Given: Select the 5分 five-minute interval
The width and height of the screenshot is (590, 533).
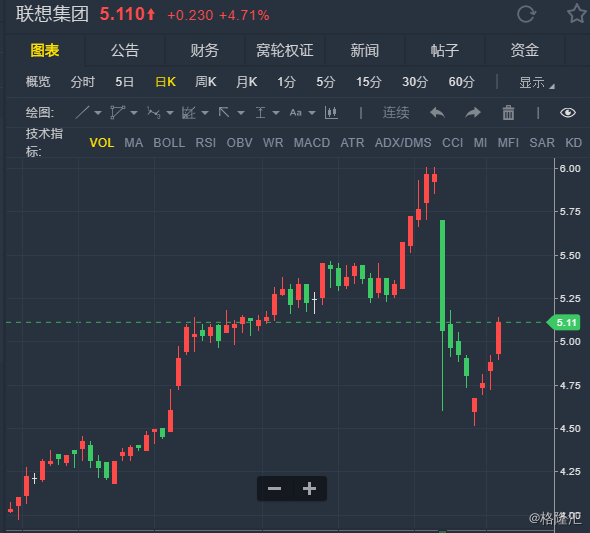Looking at the screenshot, I should [325, 82].
